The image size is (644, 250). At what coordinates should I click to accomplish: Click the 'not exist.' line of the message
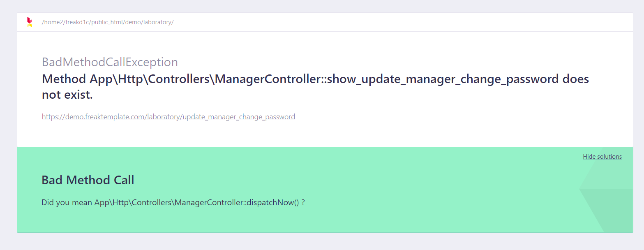click(x=67, y=95)
